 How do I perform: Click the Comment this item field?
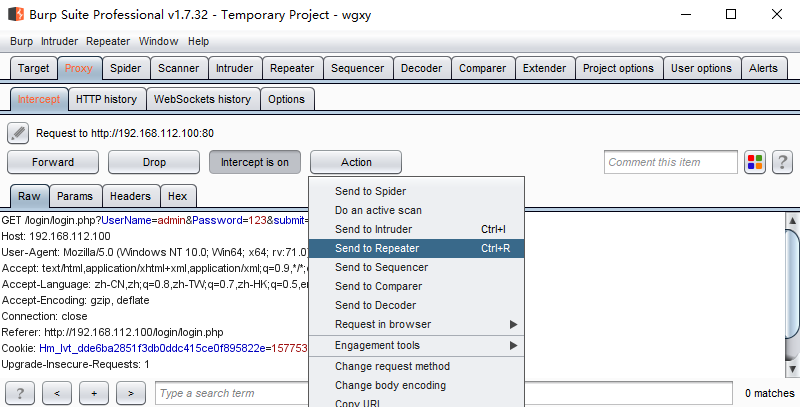tap(670, 162)
